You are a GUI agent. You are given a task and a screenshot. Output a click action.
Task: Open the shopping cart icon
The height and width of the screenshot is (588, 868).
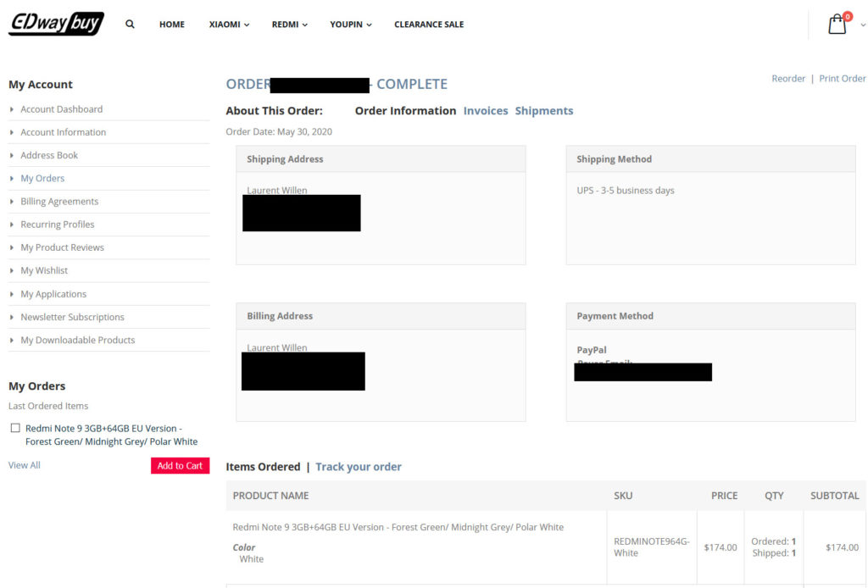(836, 25)
